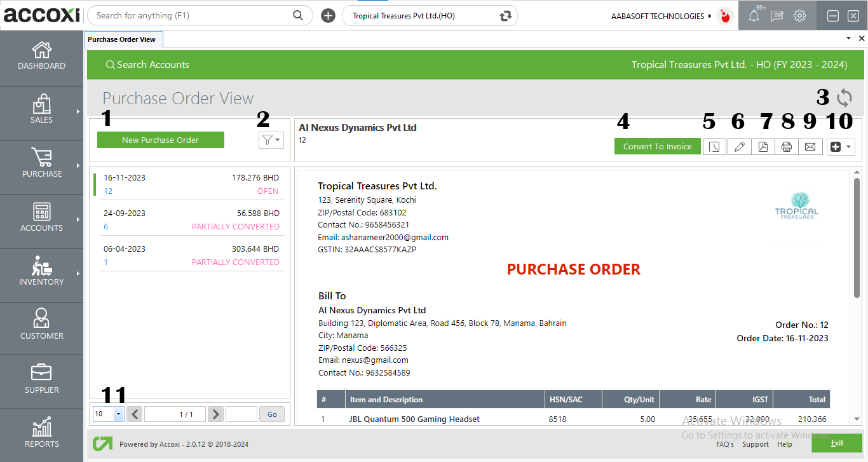The width and height of the screenshot is (868, 462).
Task: Open the filter dropdown above the order list
Action: (271, 140)
